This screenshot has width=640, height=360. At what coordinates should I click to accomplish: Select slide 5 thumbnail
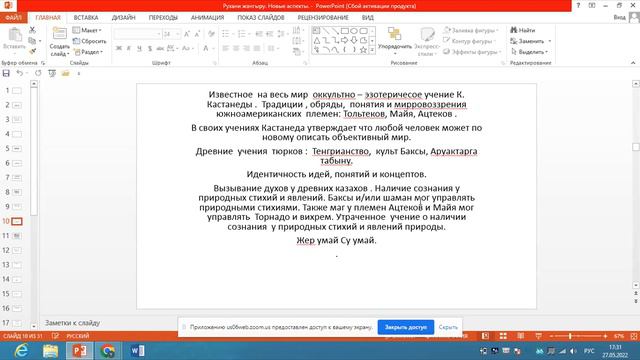[17, 149]
